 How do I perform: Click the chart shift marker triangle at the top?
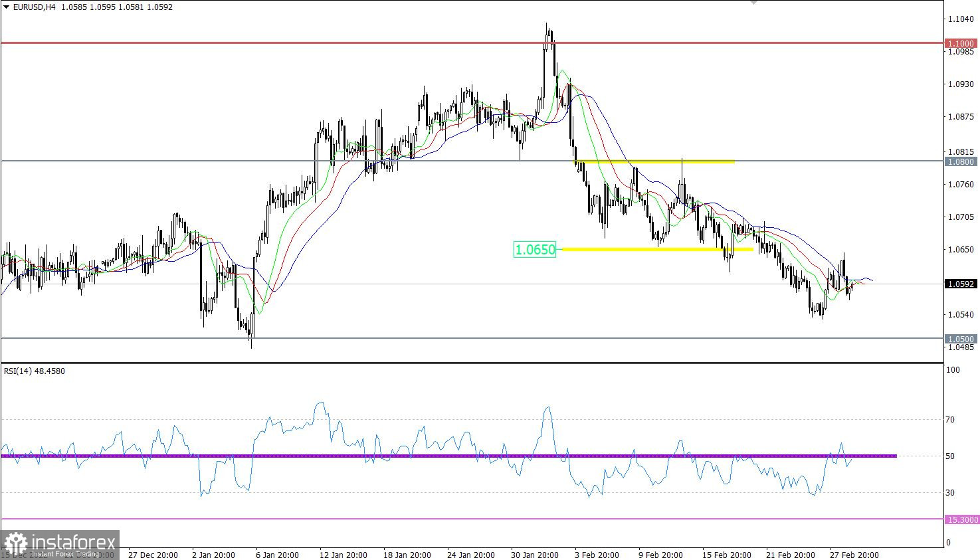(x=753, y=3)
